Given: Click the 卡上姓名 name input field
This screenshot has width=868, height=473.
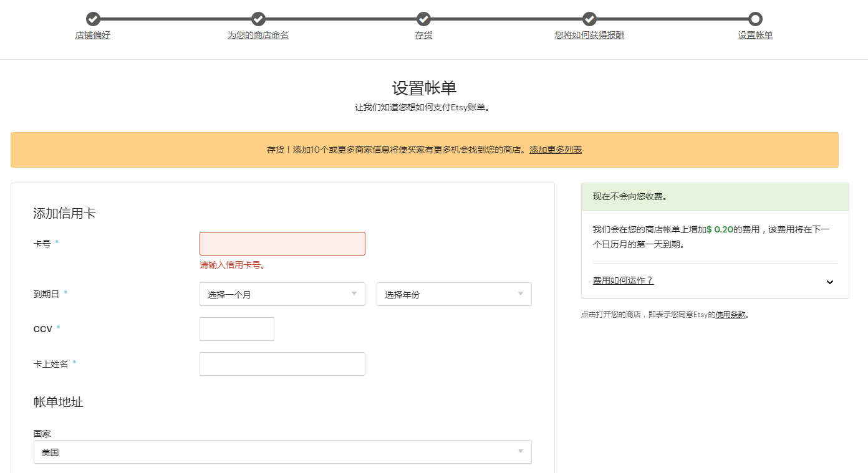Looking at the screenshot, I should point(282,364).
